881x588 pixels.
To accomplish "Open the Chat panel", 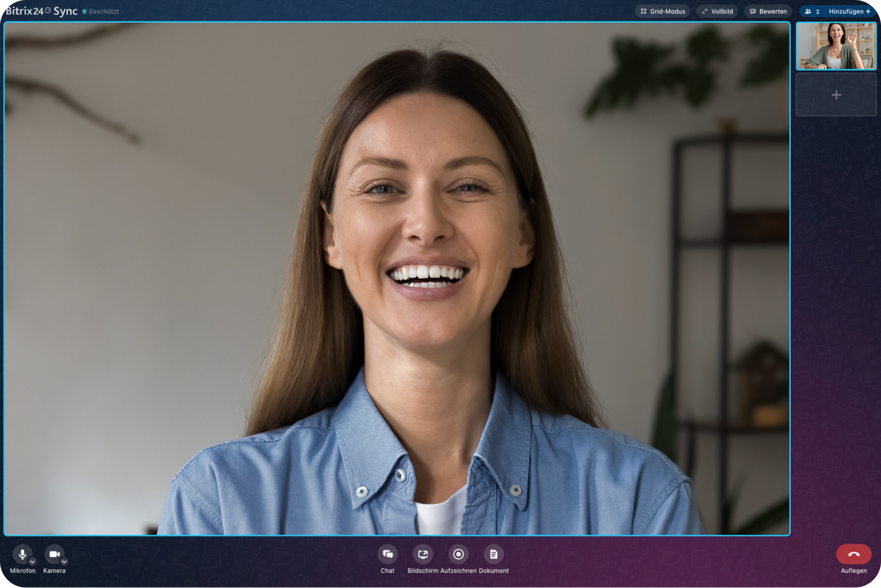I will 388,554.
